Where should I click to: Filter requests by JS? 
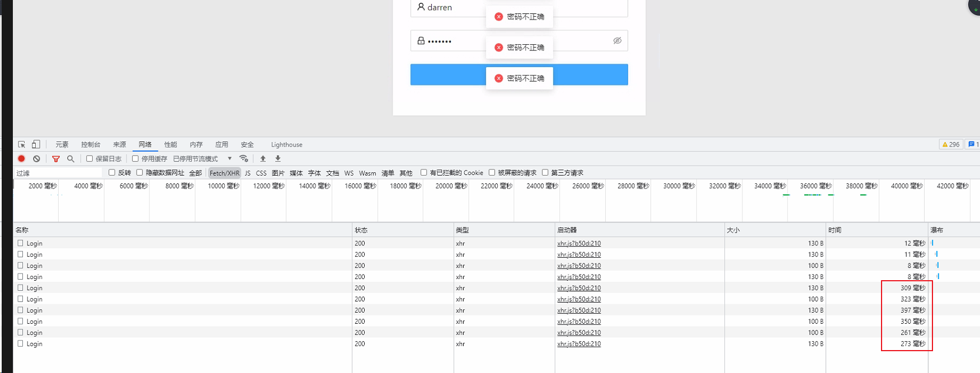[247, 173]
